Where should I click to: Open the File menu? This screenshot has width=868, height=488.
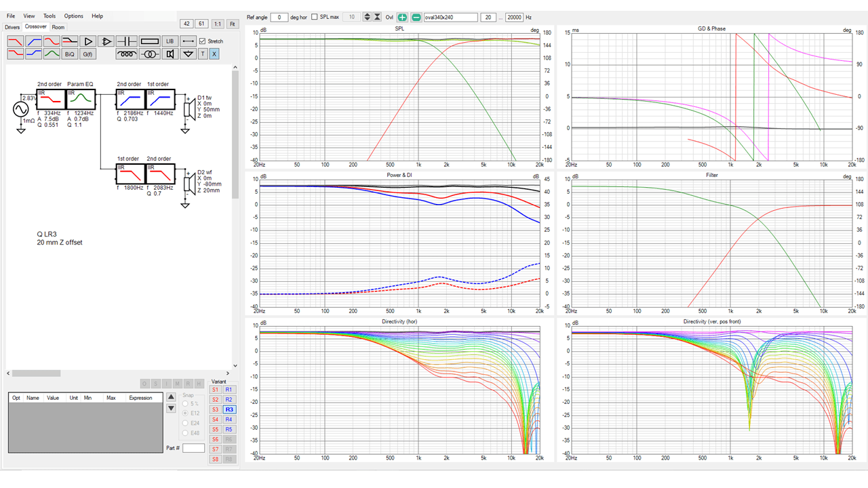[11, 16]
